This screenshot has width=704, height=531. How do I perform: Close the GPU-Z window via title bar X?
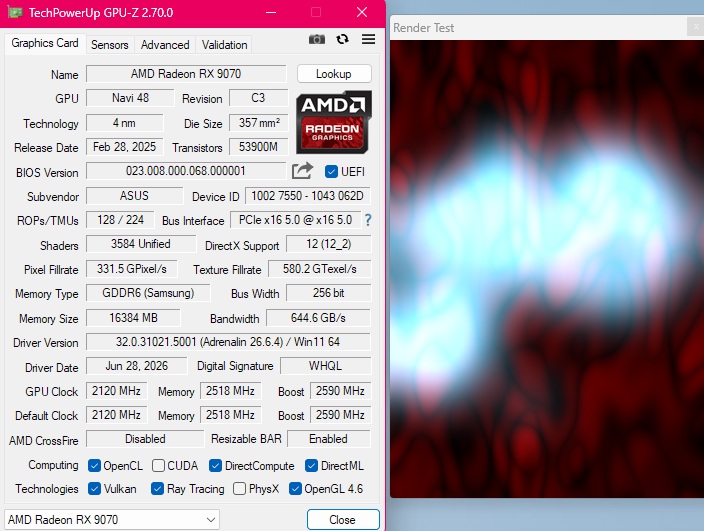362,13
